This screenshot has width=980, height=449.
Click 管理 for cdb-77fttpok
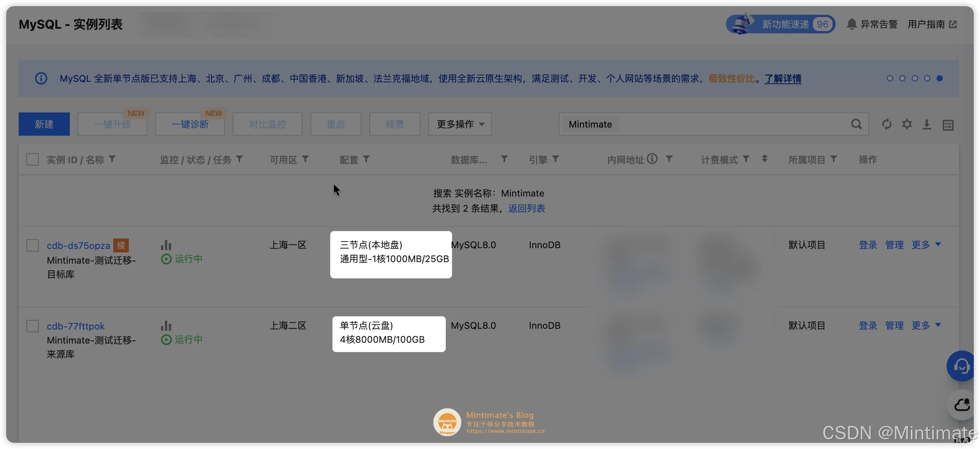tap(894, 325)
